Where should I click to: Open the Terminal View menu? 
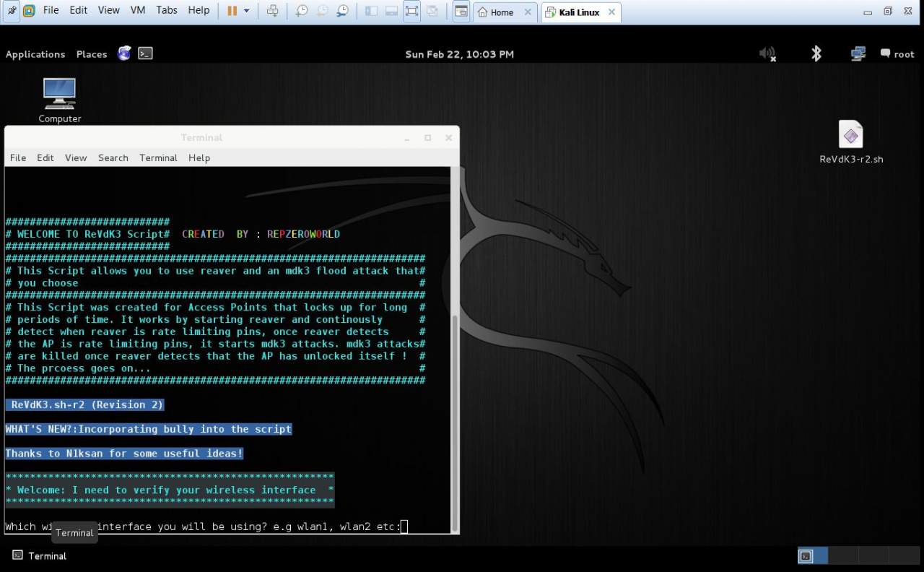click(x=76, y=158)
